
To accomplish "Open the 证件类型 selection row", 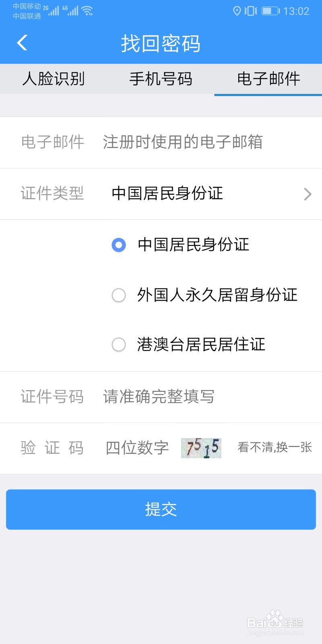I will point(167,194).
